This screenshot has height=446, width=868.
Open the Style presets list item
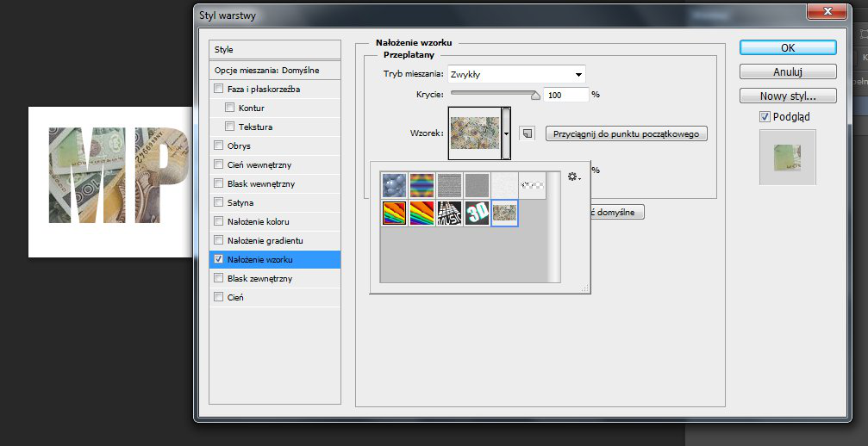coord(275,49)
